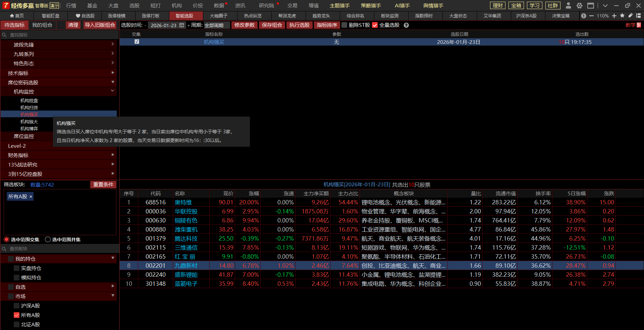Check the 沪深A股 market checkbox
Screen dimensions: 644x330
(16, 306)
